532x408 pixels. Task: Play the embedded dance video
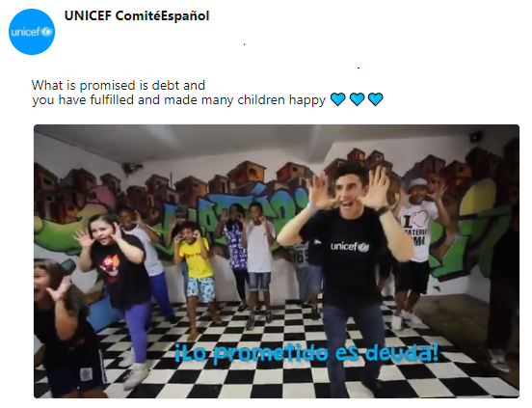coord(277,261)
